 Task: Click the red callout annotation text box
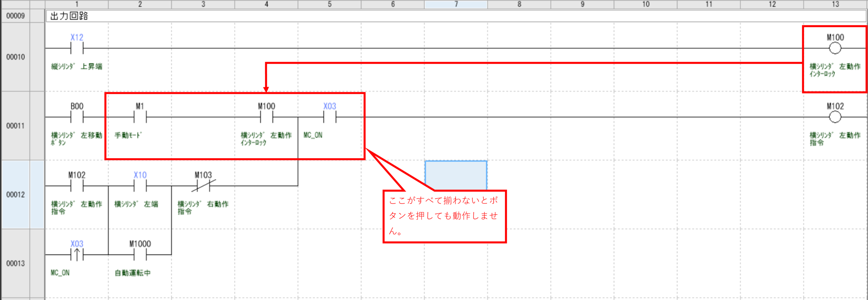click(444, 217)
